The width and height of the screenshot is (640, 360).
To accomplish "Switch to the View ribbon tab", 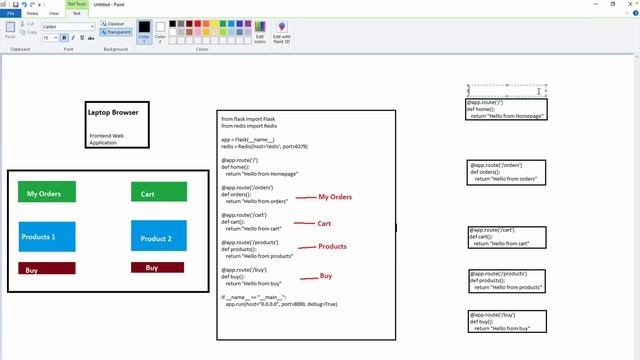I will pos(54,13).
